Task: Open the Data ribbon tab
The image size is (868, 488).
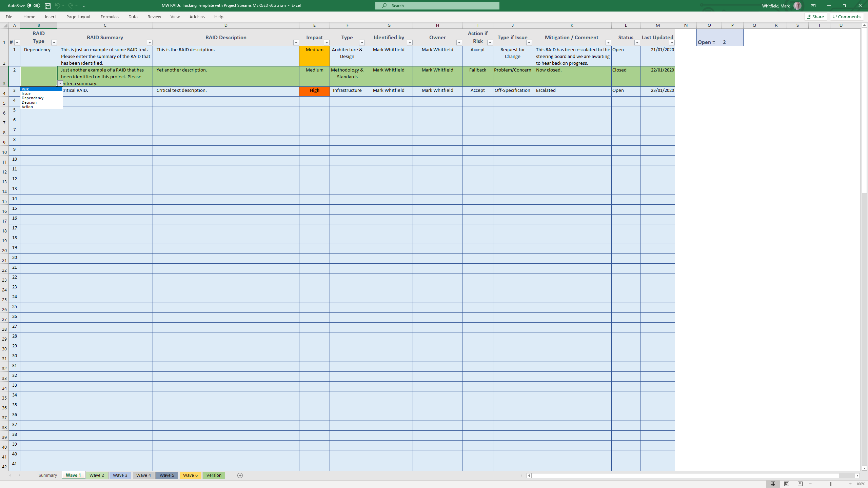Action: [133, 17]
